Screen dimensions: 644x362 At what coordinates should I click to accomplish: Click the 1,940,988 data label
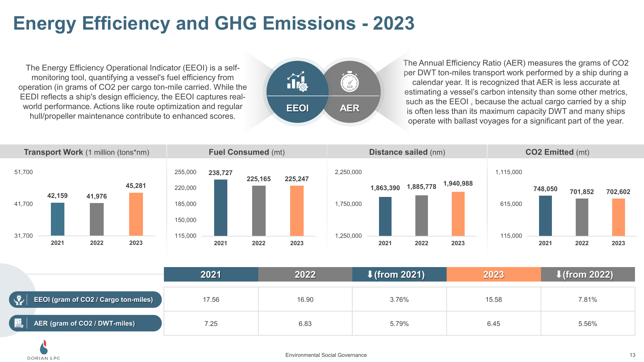(458, 183)
